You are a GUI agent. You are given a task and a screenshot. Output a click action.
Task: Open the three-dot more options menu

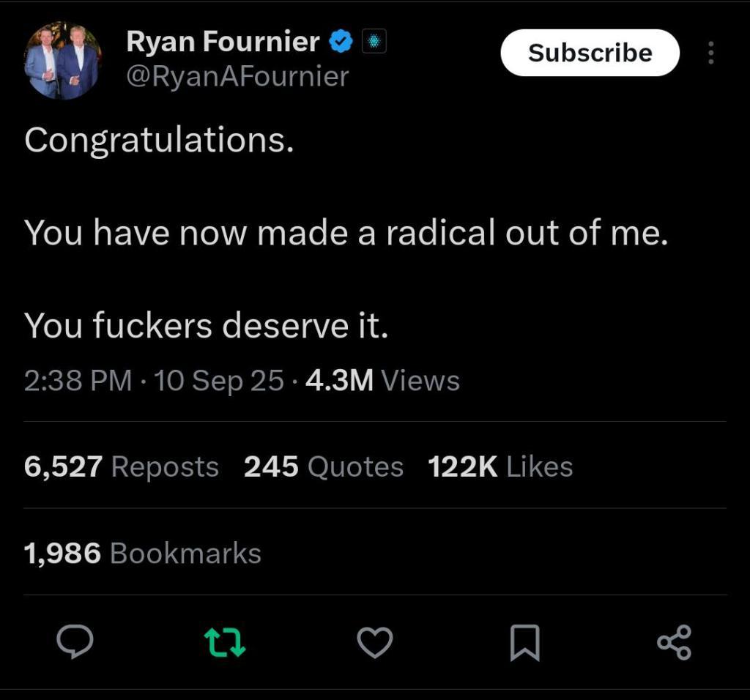click(710, 53)
